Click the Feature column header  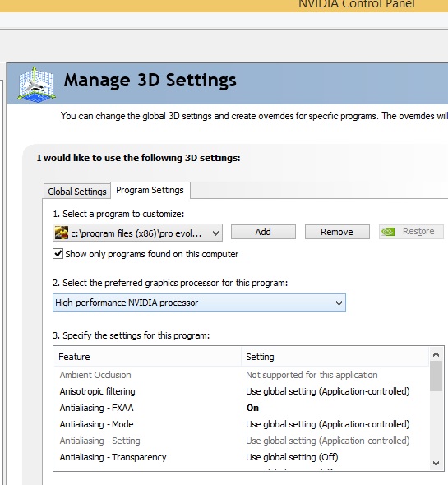tap(148, 357)
